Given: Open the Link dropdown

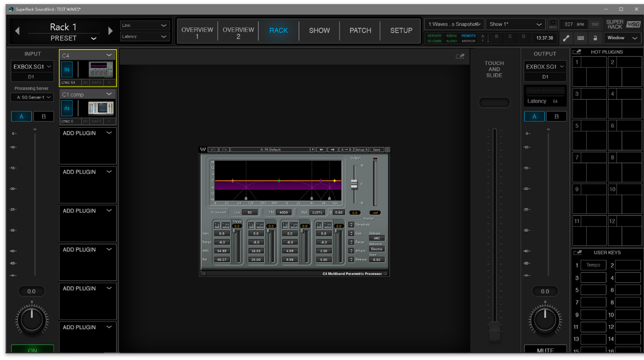Looking at the screenshot, I should tap(145, 25).
